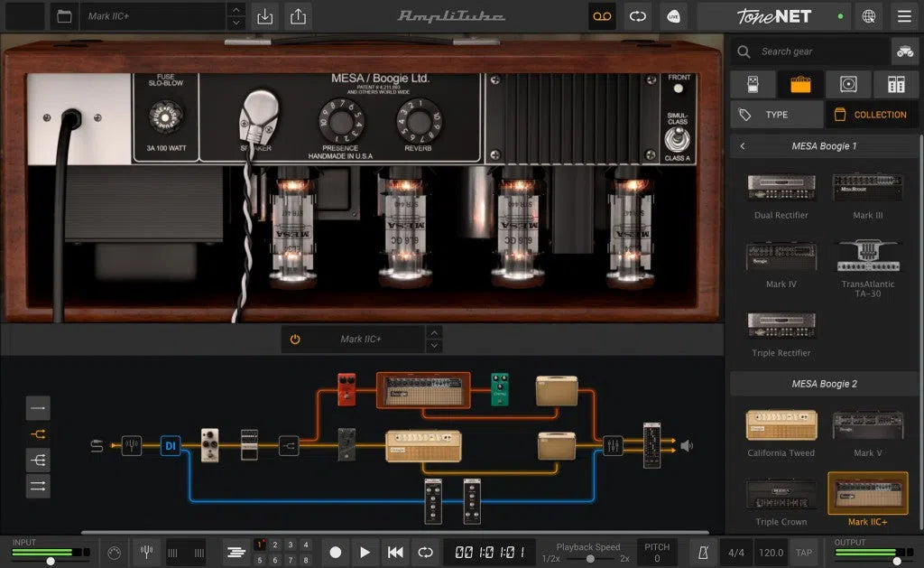
Task: Open the Looper tape icon in top bar
Action: coord(602,16)
